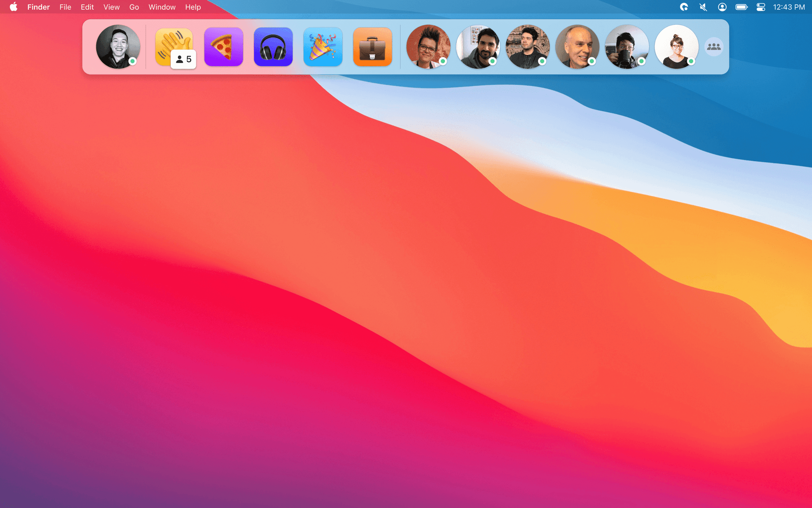Open the Finder menu
812x508 pixels.
point(39,7)
